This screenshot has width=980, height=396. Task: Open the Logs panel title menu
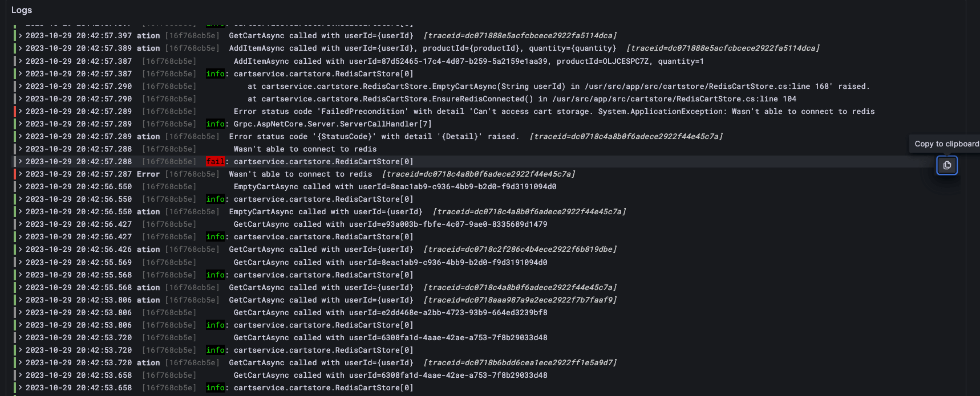pos(21,10)
